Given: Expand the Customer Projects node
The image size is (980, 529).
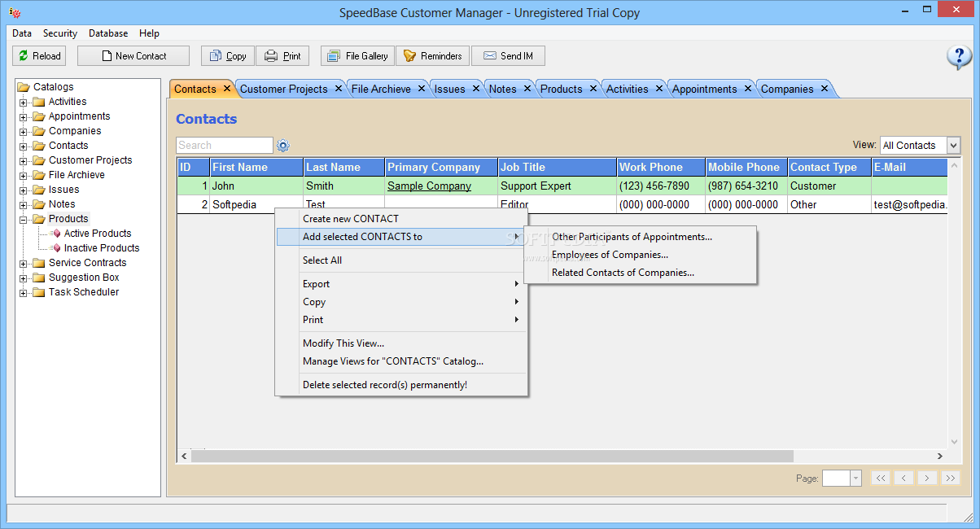Looking at the screenshot, I should [24, 160].
